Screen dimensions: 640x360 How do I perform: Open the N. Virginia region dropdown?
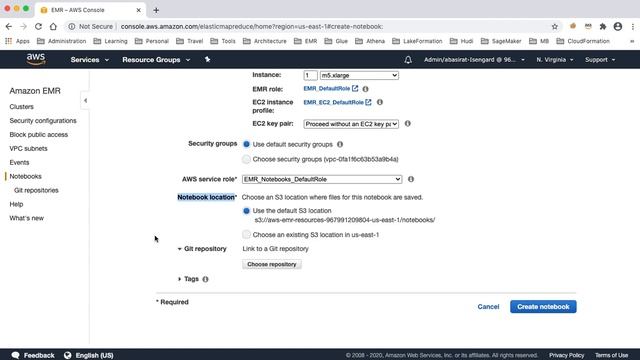pyautogui.click(x=555, y=60)
